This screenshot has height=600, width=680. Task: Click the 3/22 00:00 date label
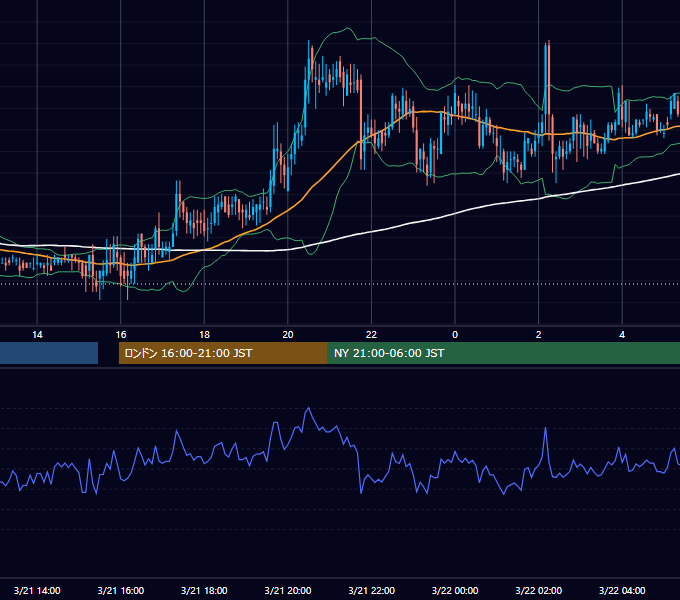[x=455, y=590]
